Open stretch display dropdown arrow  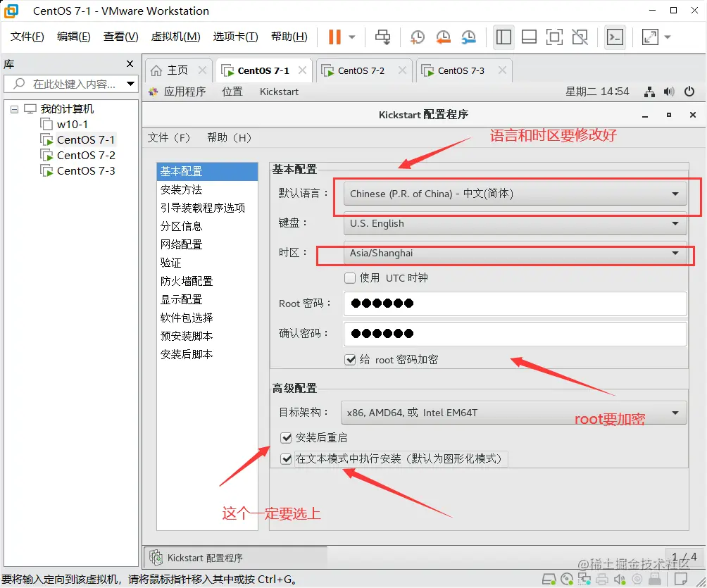[668, 37]
